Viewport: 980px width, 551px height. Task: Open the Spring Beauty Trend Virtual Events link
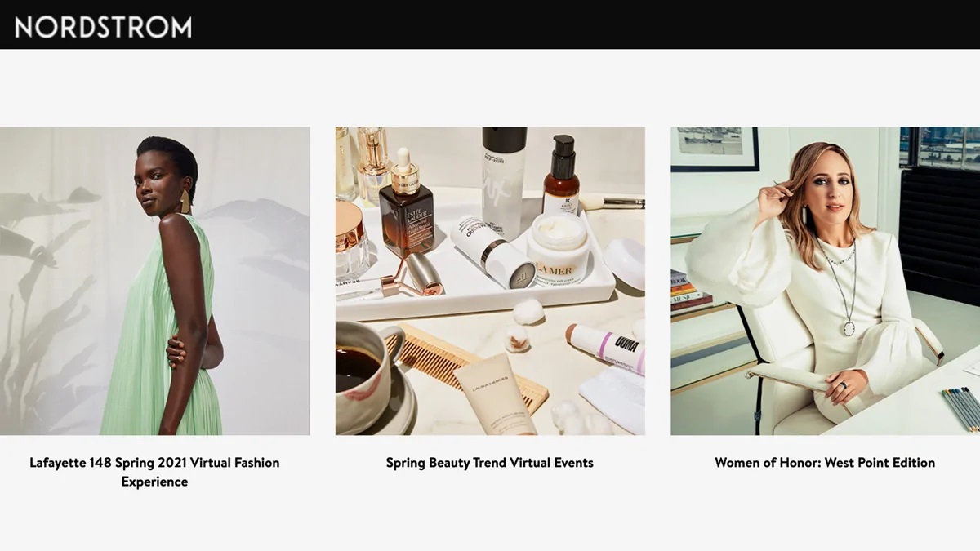coord(490,463)
